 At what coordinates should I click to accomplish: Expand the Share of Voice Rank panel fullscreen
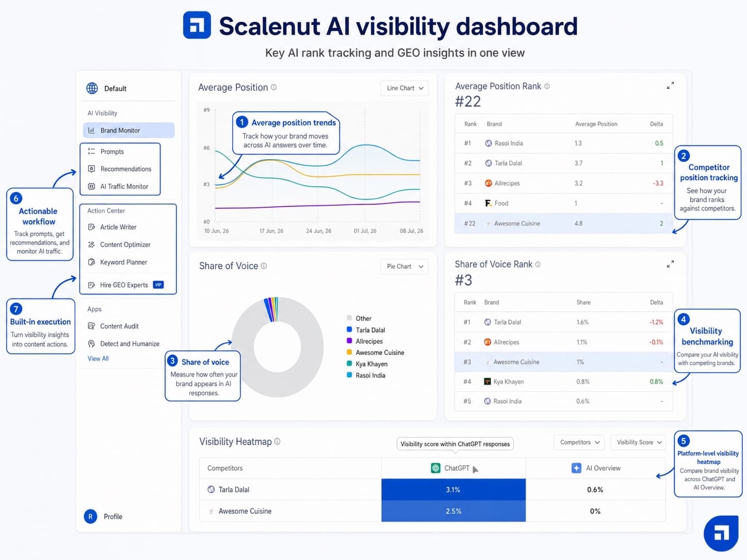(x=670, y=265)
